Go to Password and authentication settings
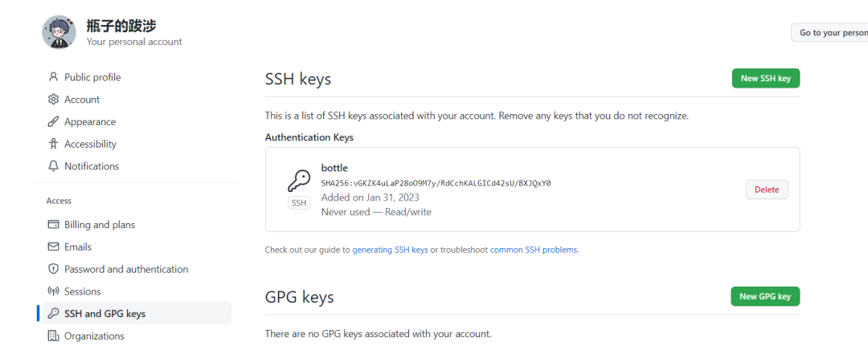 click(126, 269)
